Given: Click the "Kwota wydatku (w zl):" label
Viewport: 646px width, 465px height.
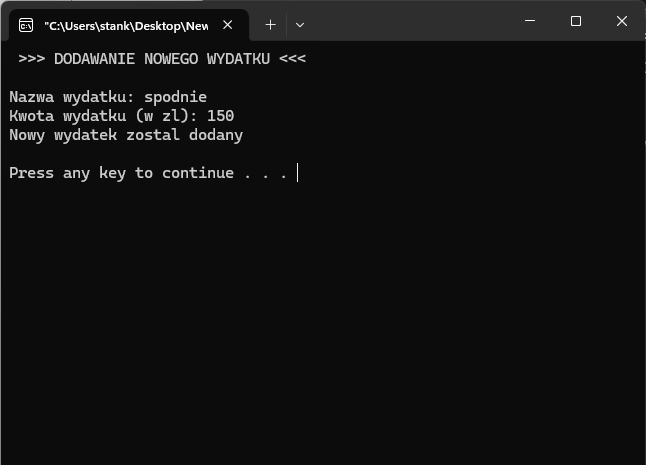Looking at the screenshot, I should (103, 116).
